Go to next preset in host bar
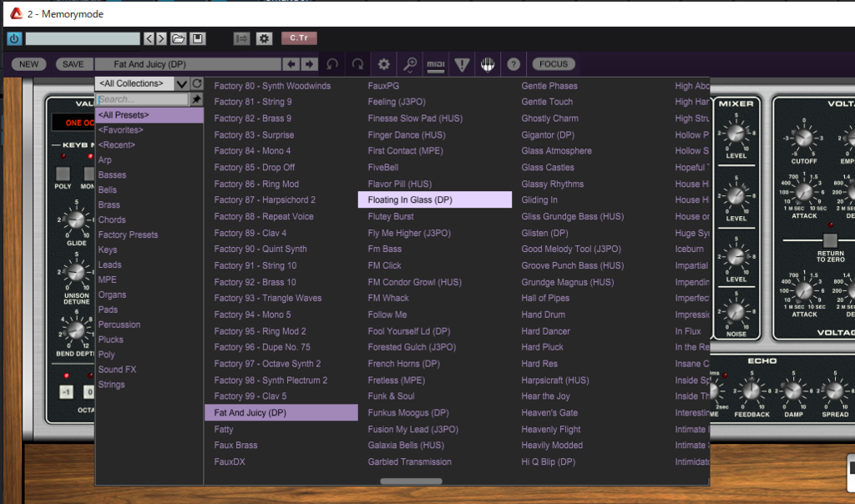 coord(161,38)
